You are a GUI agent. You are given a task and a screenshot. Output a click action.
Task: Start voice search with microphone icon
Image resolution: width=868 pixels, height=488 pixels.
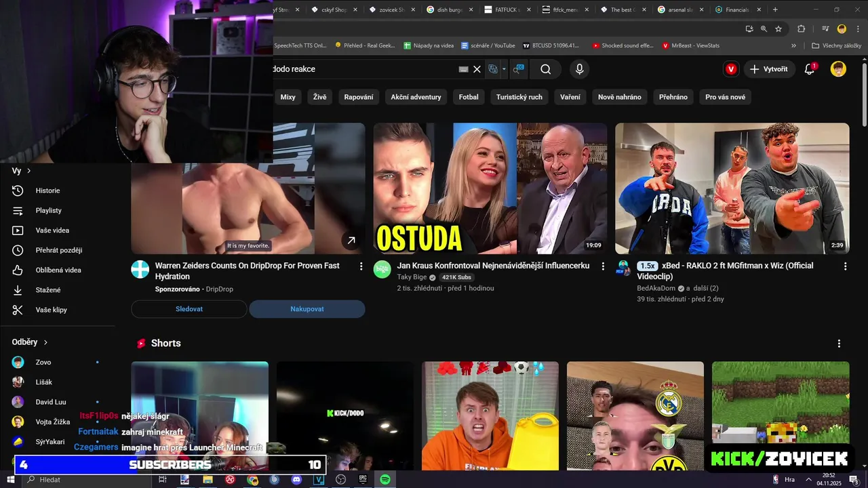[x=579, y=69]
